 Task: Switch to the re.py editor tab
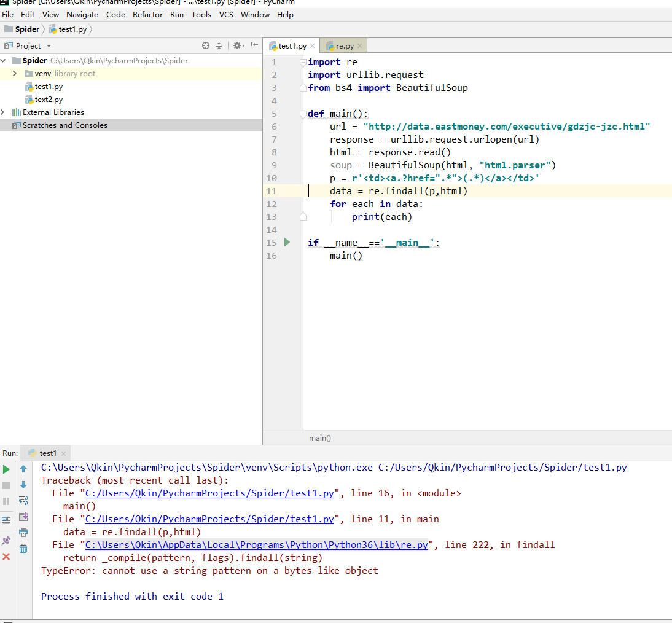[x=344, y=46]
